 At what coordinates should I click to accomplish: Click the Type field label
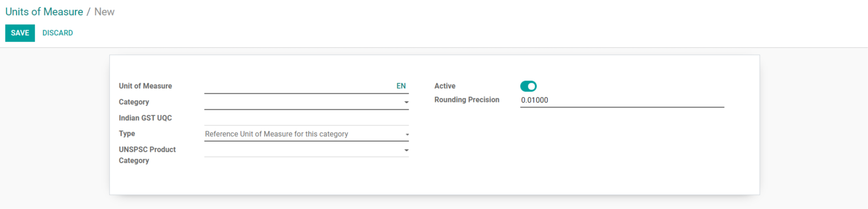[x=127, y=134]
